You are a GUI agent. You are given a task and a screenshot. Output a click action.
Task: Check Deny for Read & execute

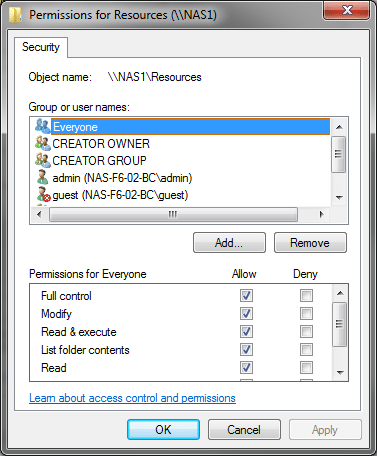tap(306, 331)
